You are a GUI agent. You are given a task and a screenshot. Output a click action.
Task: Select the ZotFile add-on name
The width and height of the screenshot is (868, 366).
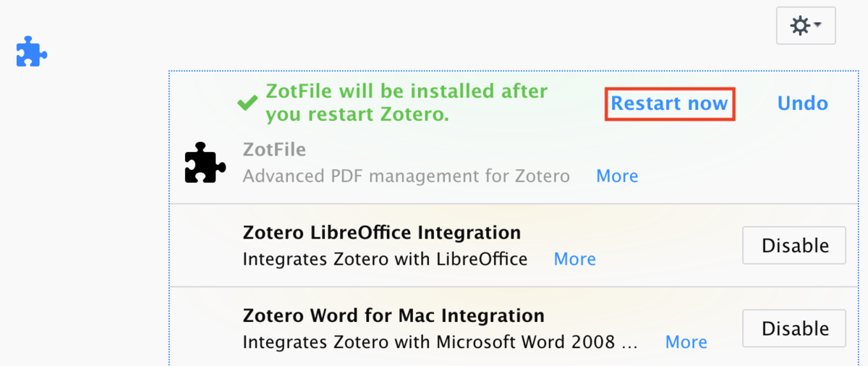coord(274,150)
